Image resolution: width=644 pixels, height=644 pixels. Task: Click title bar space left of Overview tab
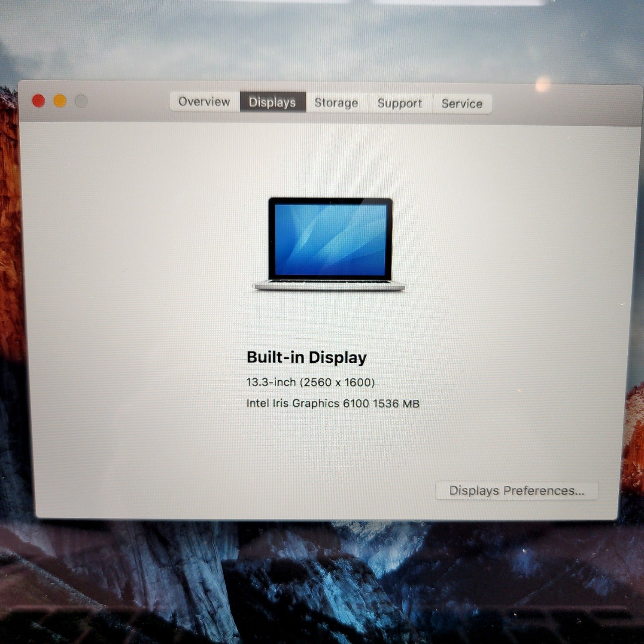[x=129, y=102]
